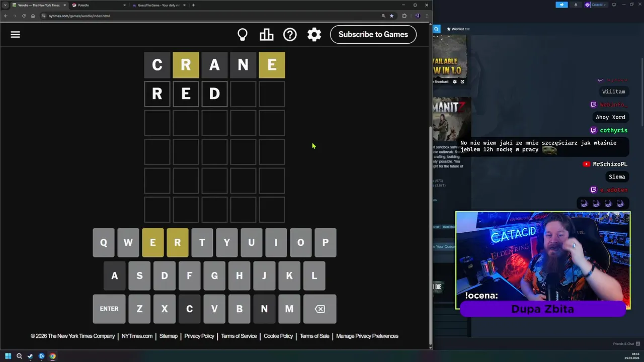Expand the Chrome tab search dropdown
This screenshot has width=644, height=362.
pyautogui.click(x=5, y=5)
